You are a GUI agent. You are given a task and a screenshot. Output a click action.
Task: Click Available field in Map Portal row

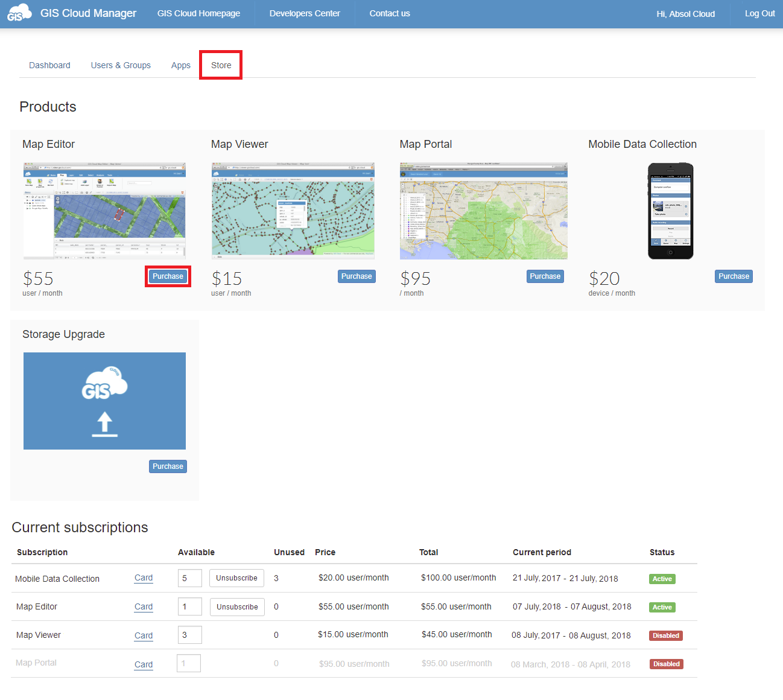click(189, 663)
